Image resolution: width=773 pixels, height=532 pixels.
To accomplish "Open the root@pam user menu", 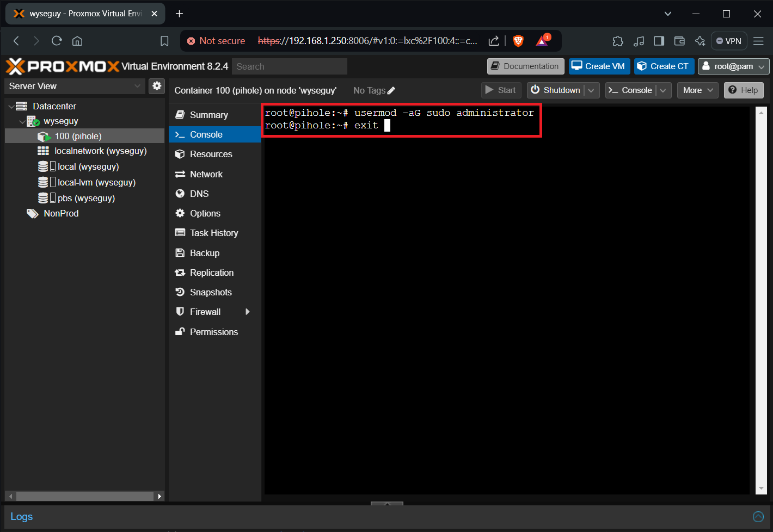I will 733,66.
